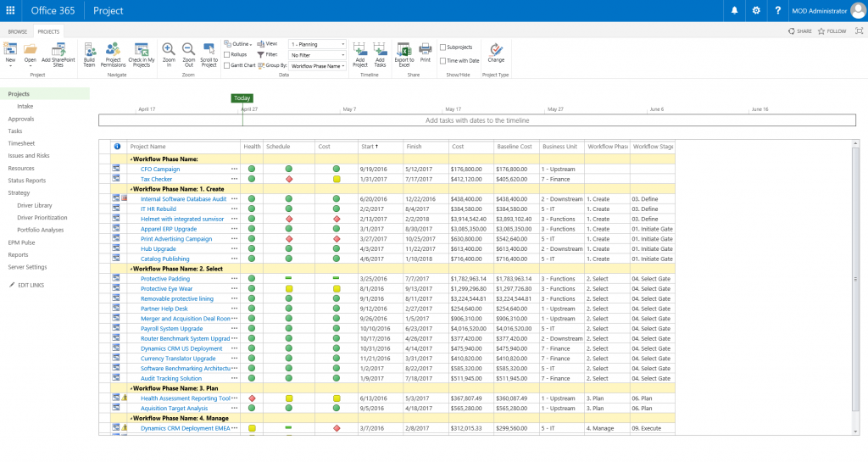Open the View dropdown showing 1 - Planning
The image size is (868, 462).
click(x=318, y=44)
